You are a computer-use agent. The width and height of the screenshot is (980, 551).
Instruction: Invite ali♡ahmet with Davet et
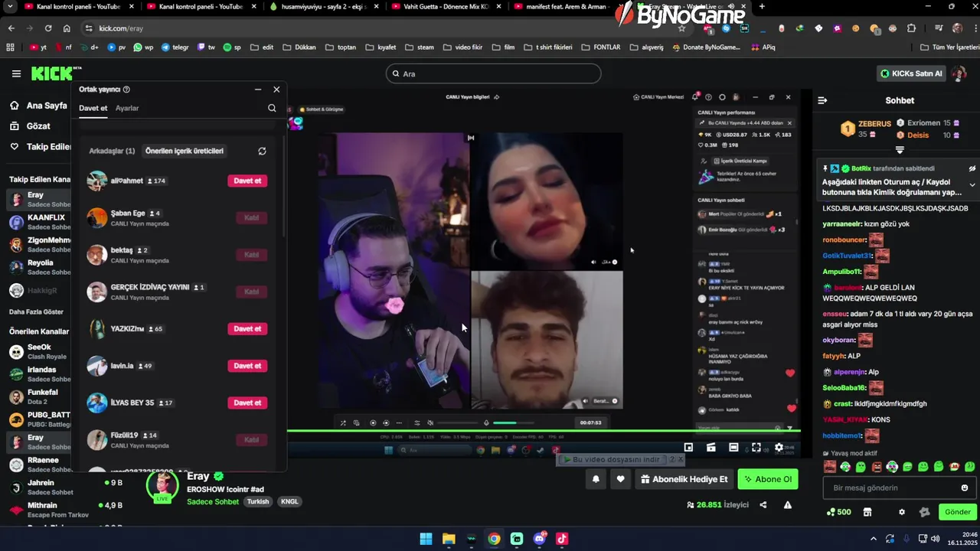pyautogui.click(x=247, y=181)
